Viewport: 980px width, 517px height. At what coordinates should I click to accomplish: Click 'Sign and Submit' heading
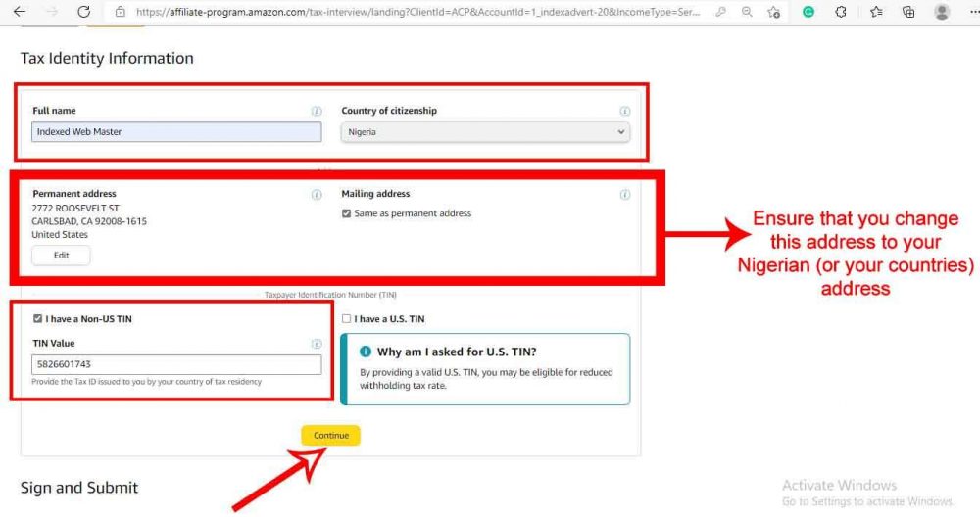79,487
